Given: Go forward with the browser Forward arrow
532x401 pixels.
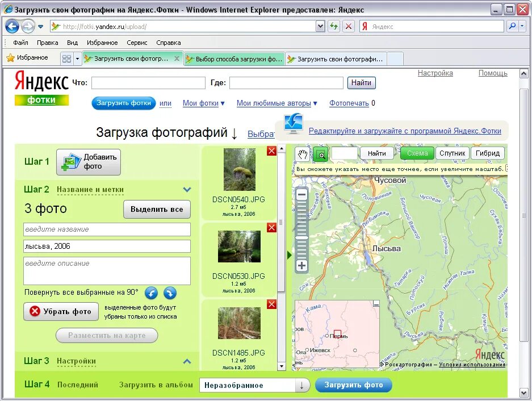Looking at the screenshot, I should pos(28,27).
